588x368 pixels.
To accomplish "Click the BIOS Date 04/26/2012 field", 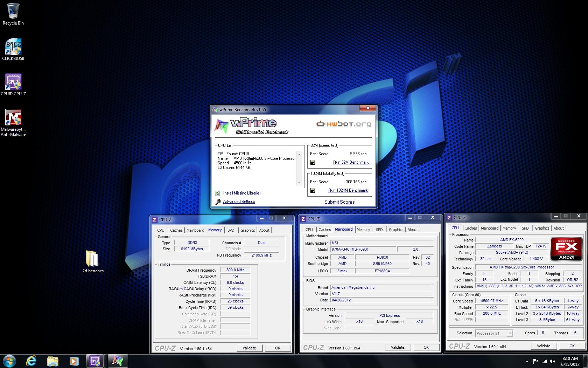I will point(382,300).
